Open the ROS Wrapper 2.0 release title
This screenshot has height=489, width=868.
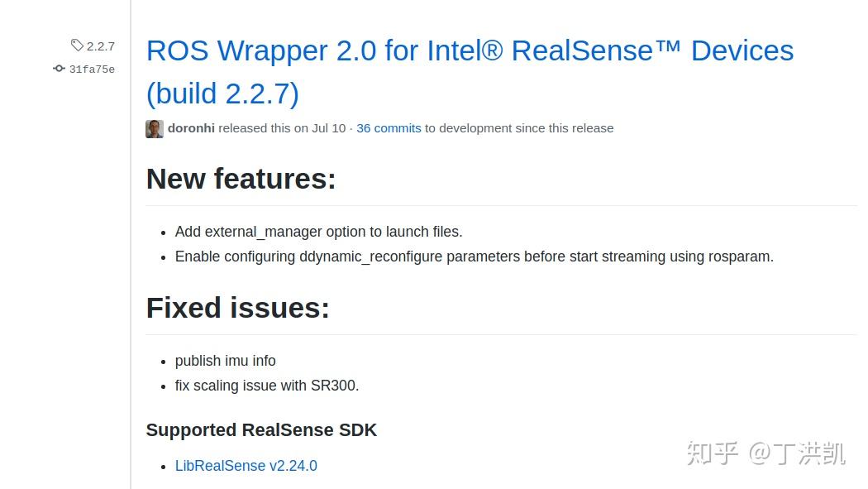pos(470,50)
